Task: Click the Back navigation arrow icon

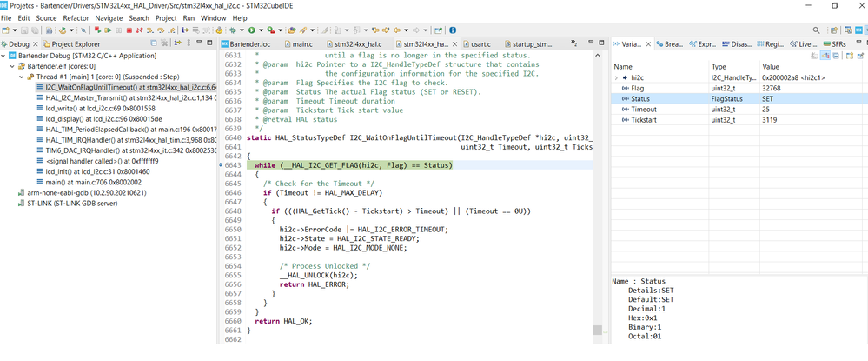Action: pyautogui.click(x=397, y=30)
